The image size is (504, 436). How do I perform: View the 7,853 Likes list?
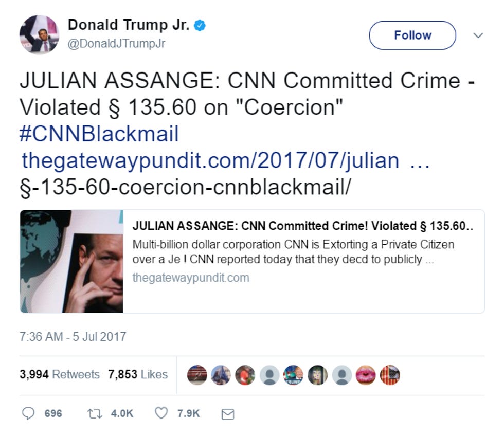point(138,374)
